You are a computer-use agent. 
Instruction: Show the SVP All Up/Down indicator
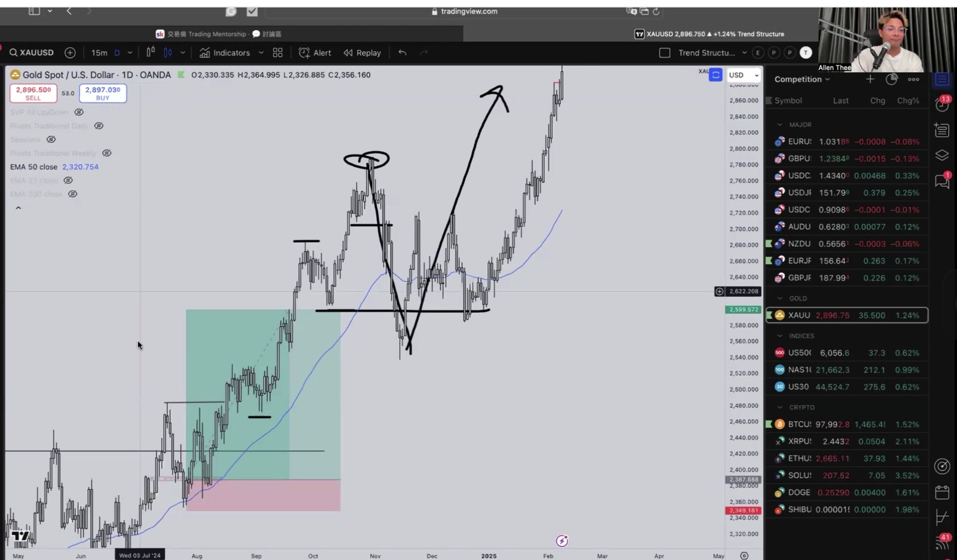pyautogui.click(x=79, y=112)
